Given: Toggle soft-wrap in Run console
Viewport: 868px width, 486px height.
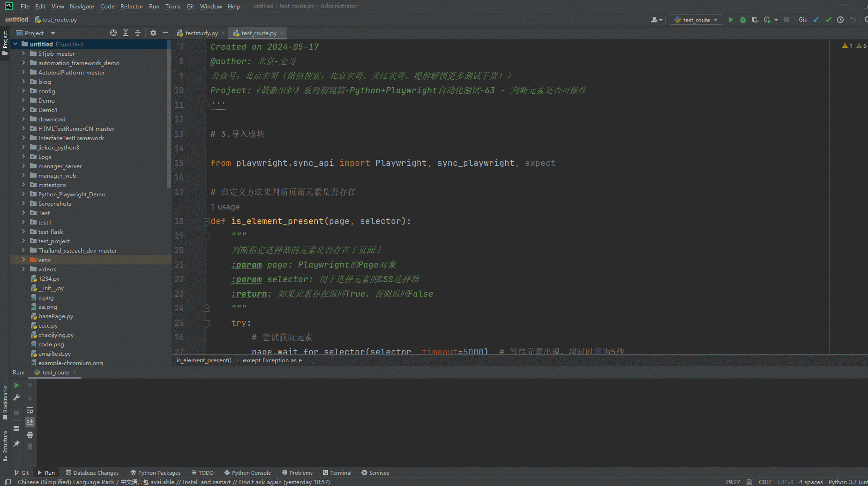Looking at the screenshot, I should 30,410.
